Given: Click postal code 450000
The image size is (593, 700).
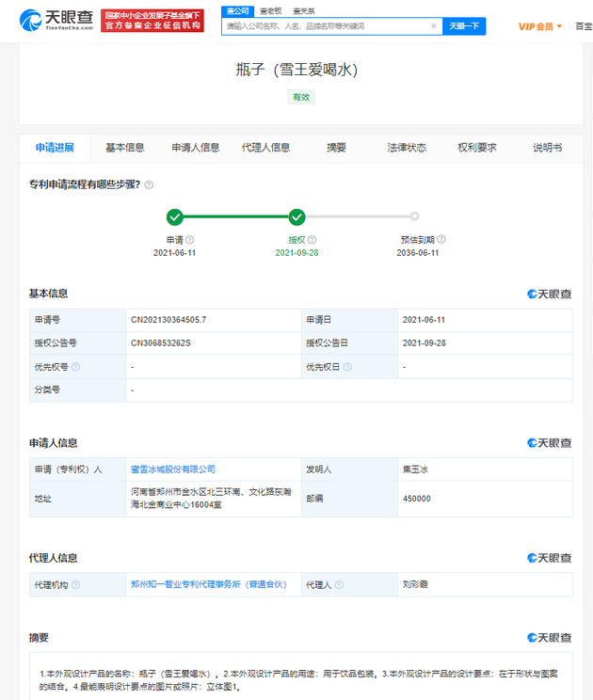Looking at the screenshot, I should pyautogui.click(x=417, y=499).
